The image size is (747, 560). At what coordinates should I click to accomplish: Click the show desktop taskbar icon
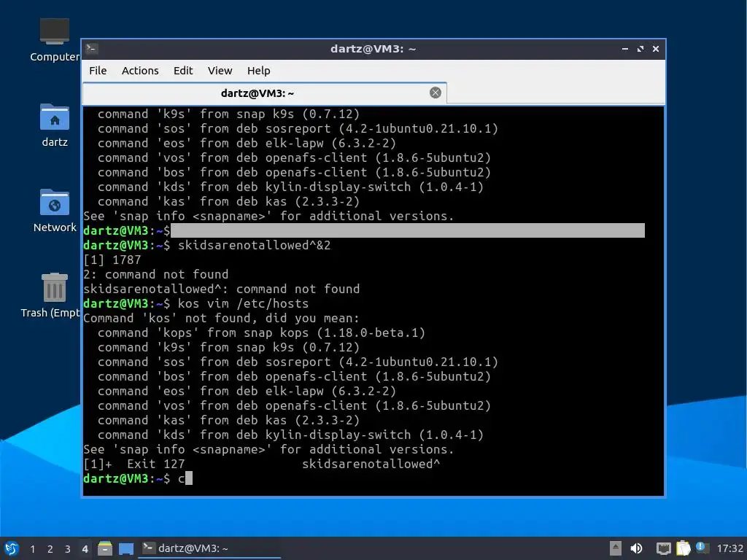[125, 548]
